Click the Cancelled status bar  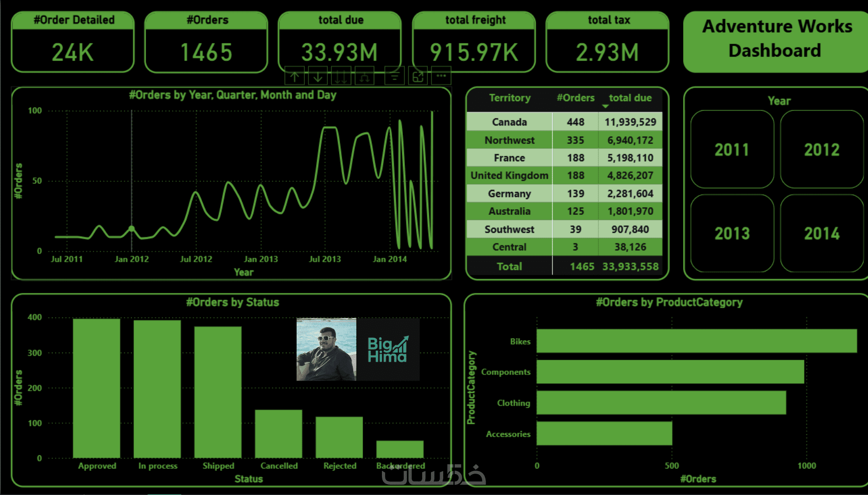coord(278,434)
